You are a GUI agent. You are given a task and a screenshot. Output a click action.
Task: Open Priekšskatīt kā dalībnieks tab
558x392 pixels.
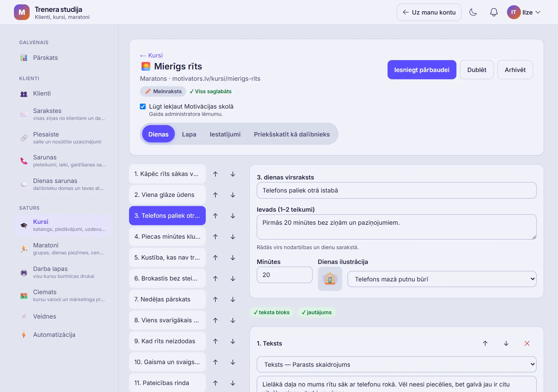point(292,134)
